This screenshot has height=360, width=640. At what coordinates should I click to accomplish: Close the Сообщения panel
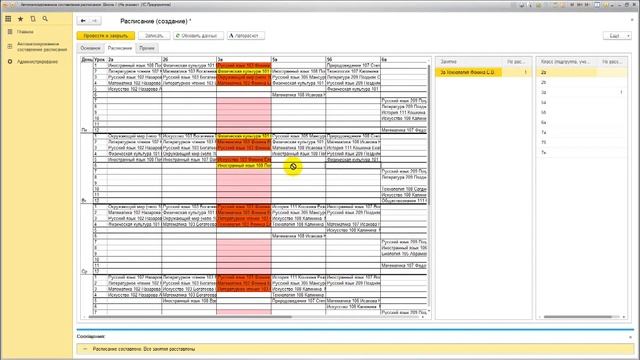pos(631,337)
